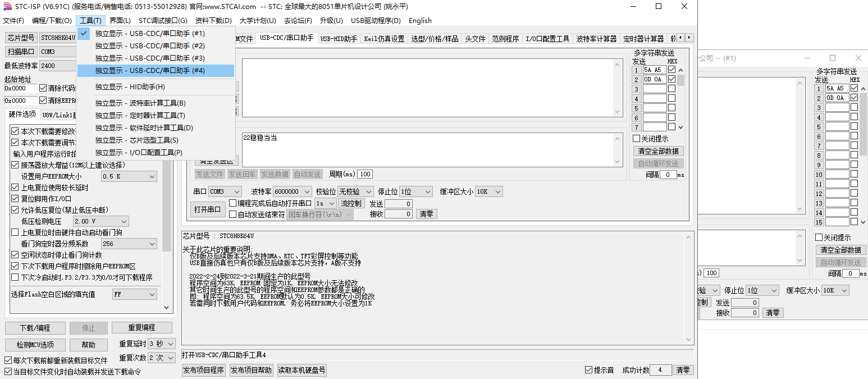Open 独立显示 波特率计算工具(B)
The width and height of the screenshot is (868, 379).
point(156,103)
